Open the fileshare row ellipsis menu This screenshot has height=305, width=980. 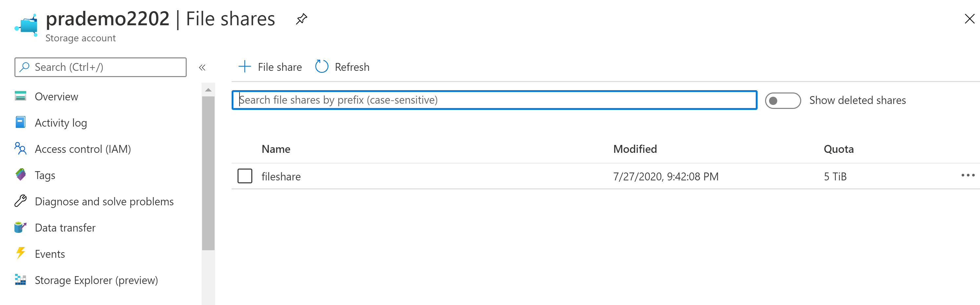(968, 175)
